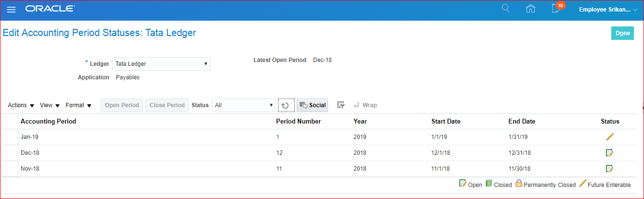
Task: Click the Social button
Action: (312, 105)
